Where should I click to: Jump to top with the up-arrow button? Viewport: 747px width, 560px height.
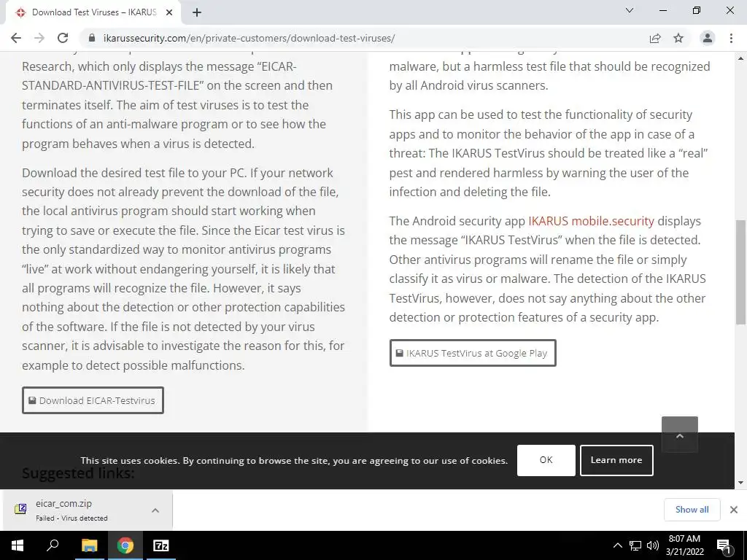pos(680,435)
